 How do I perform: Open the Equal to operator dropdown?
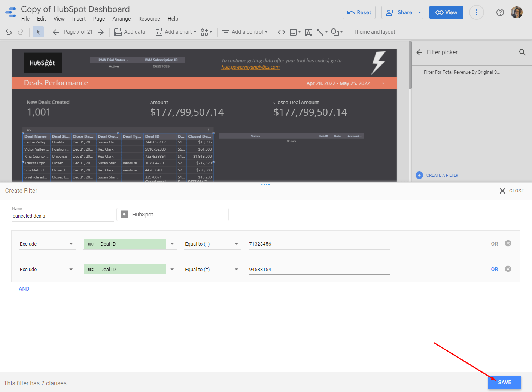click(x=212, y=244)
